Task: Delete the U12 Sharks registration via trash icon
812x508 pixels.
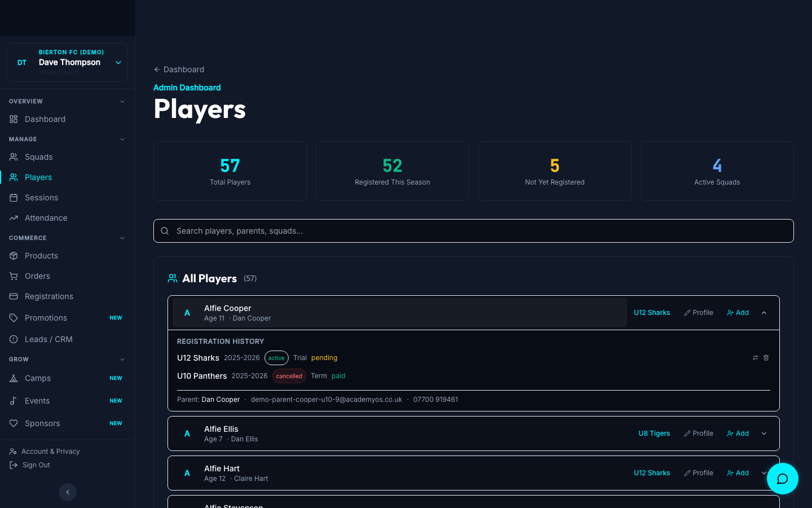Action: (766, 358)
